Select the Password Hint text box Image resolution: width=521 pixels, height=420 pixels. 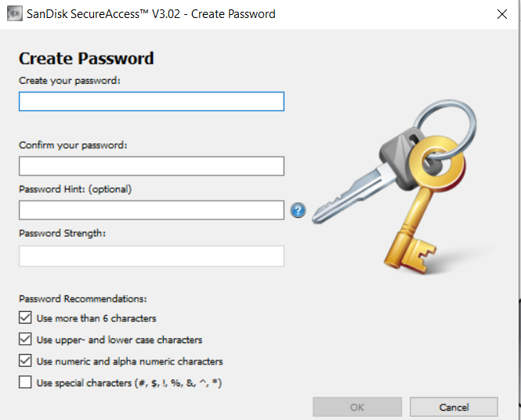click(151, 210)
